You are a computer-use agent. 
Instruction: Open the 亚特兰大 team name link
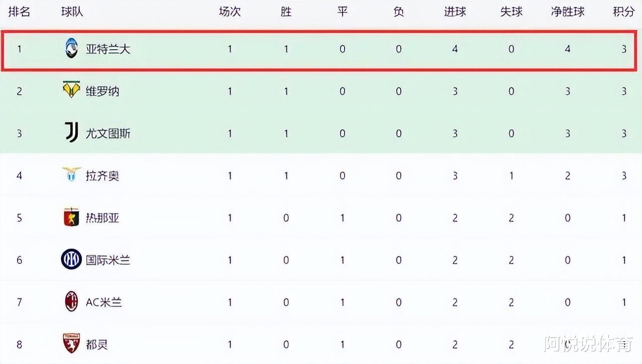pos(108,49)
